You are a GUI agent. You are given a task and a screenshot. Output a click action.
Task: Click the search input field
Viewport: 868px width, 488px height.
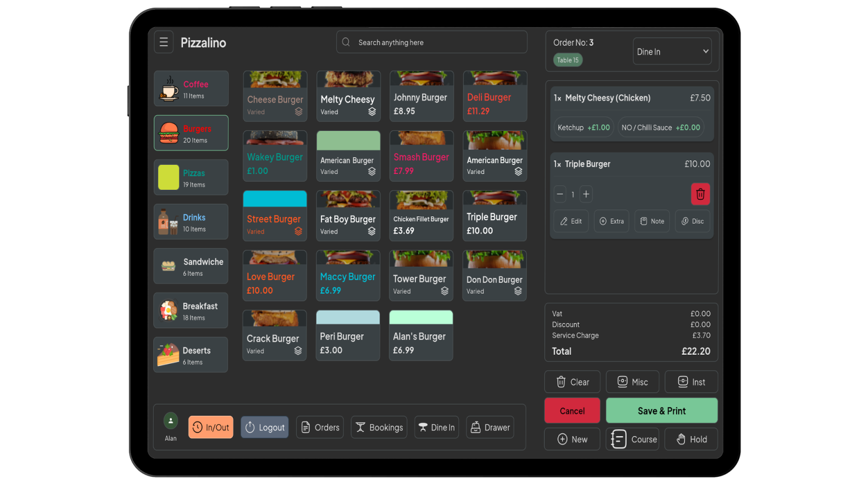click(431, 42)
